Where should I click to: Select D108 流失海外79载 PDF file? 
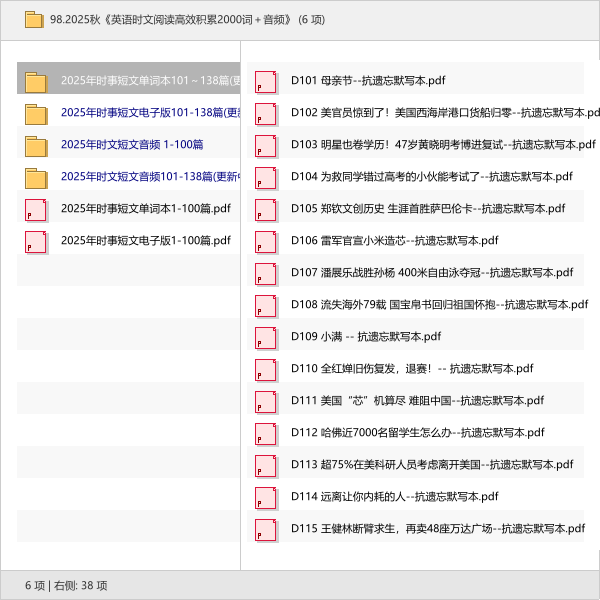[438, 305]
